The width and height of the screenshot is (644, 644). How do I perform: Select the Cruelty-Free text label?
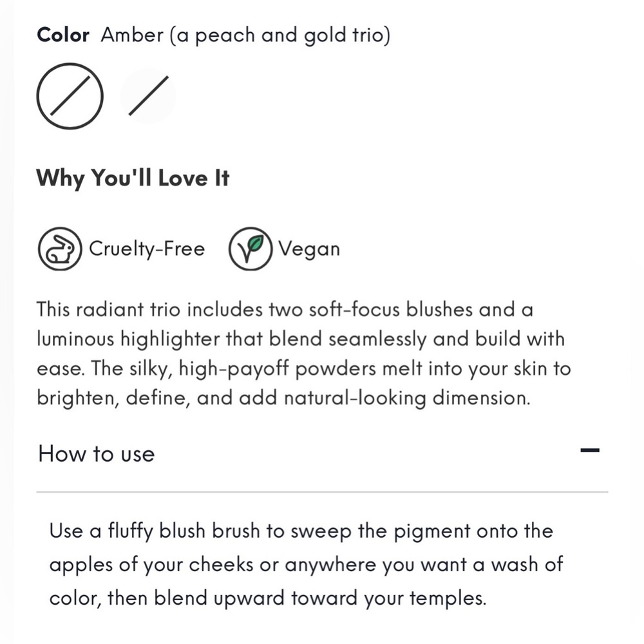coord(147,249)
